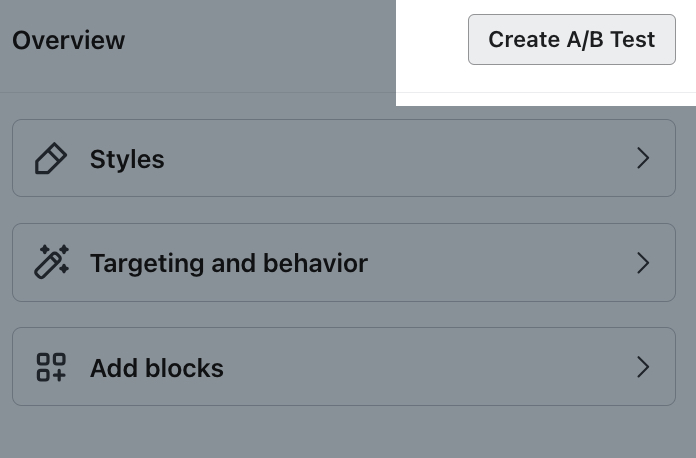Click the Overview heading
Viewport: 696px width, 458px height.
click(68, 40)
